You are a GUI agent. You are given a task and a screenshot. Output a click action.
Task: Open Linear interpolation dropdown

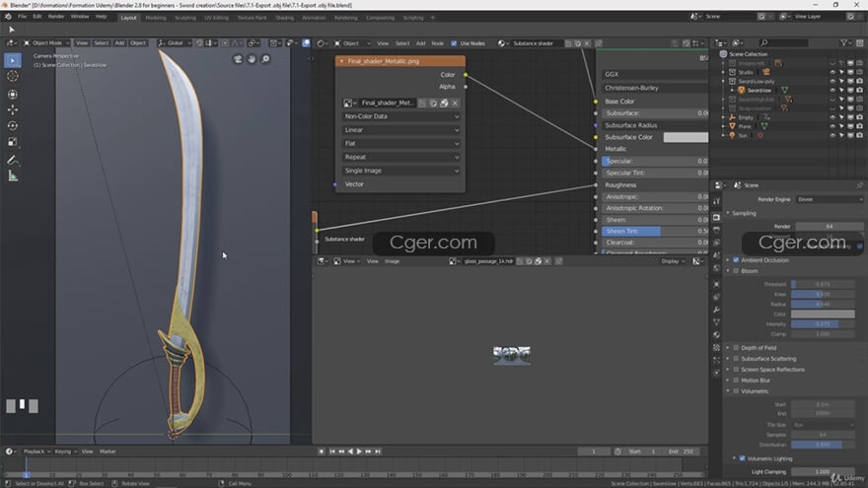400,130
